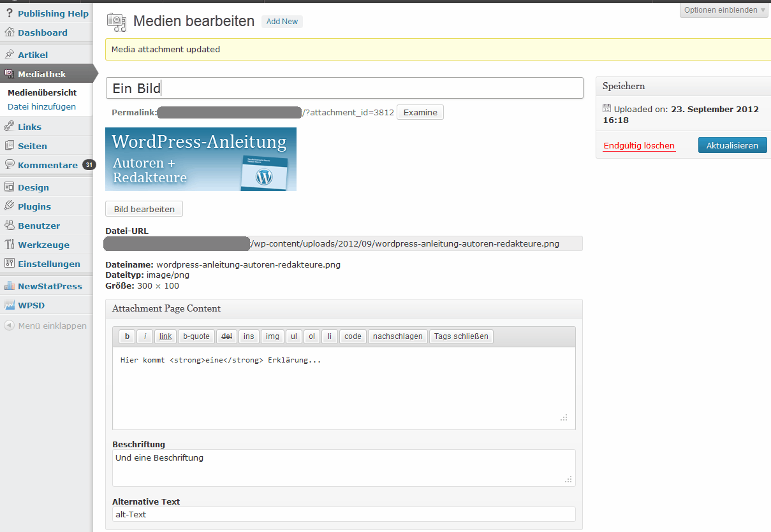Viewport: 771px width, 532px height.
Task: Apply bold with the b quicktag
Action: (x=127, y=336)
